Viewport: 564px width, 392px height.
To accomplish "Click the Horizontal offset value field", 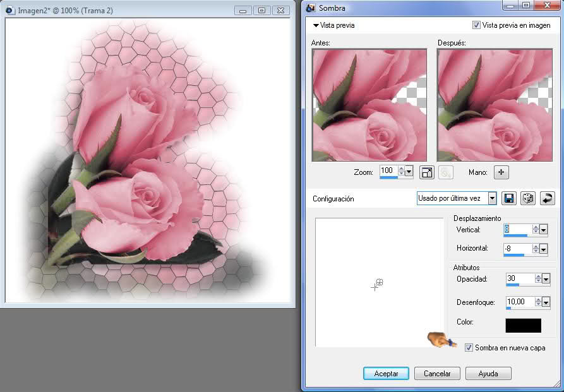I will coord(518,248).
